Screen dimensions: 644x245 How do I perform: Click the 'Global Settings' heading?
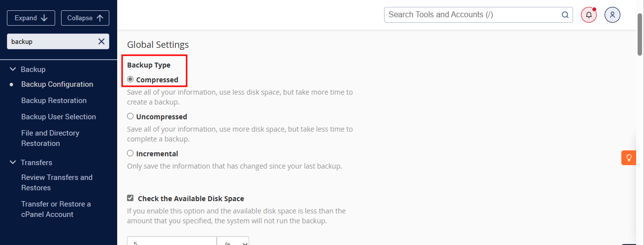tap(158, 44)
